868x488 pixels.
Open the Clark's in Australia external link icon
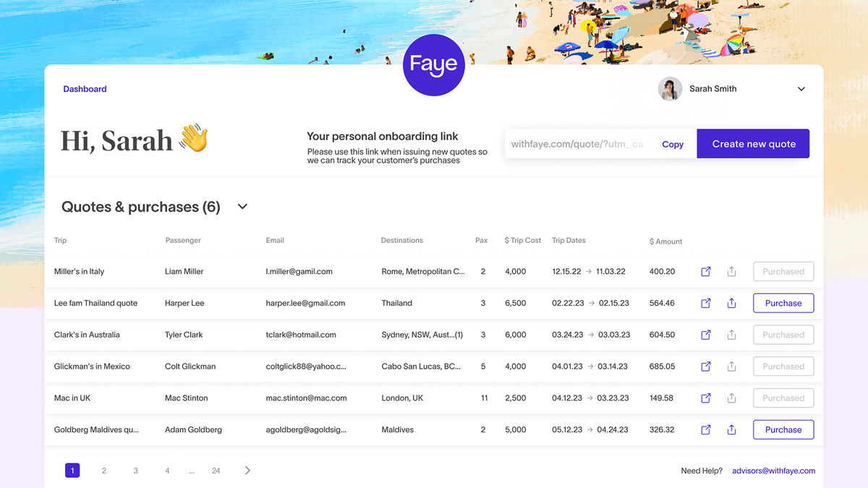[706, 335]
